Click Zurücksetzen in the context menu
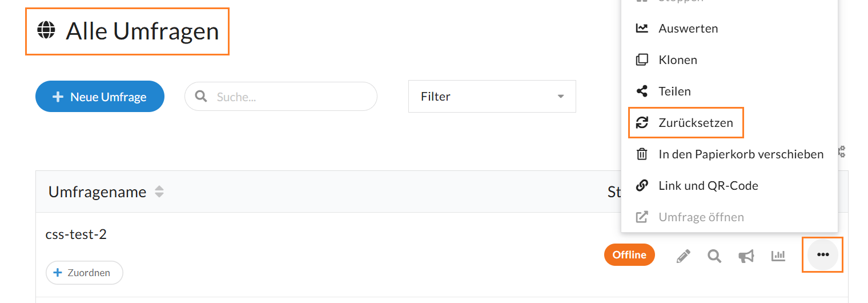Viewport: 868px width, 303px height. (695, 122)
